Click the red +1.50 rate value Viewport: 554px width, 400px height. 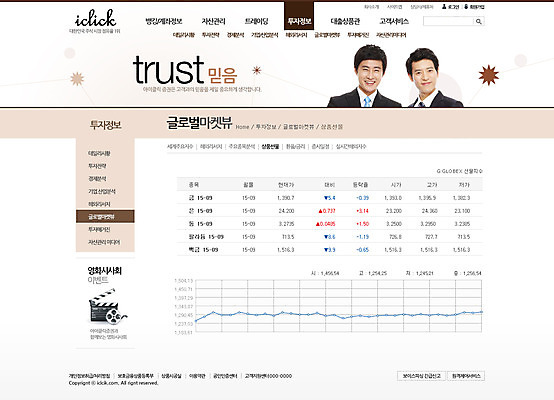tap(363, 224)
